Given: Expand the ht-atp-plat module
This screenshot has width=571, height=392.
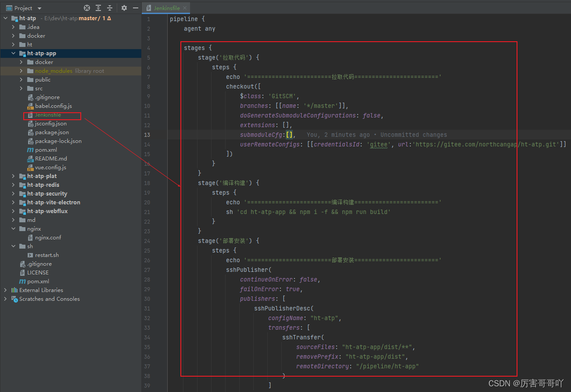Looking at the screenshot, I should [x=13, y=176].
